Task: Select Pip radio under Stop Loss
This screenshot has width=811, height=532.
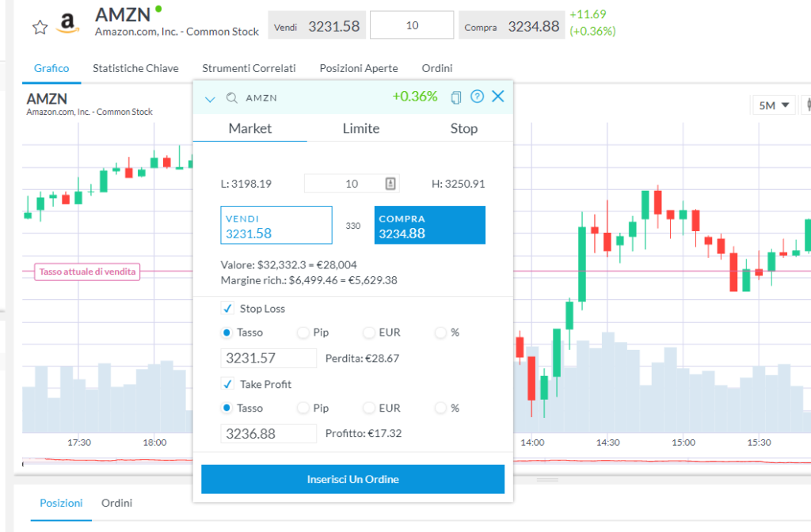Action: click(x=303, y=332)
